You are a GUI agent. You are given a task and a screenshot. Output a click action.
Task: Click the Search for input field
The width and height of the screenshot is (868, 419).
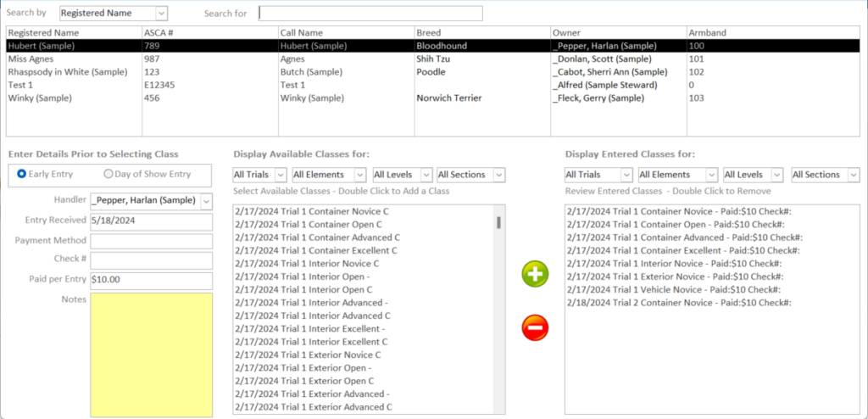(x=370, y=14)
